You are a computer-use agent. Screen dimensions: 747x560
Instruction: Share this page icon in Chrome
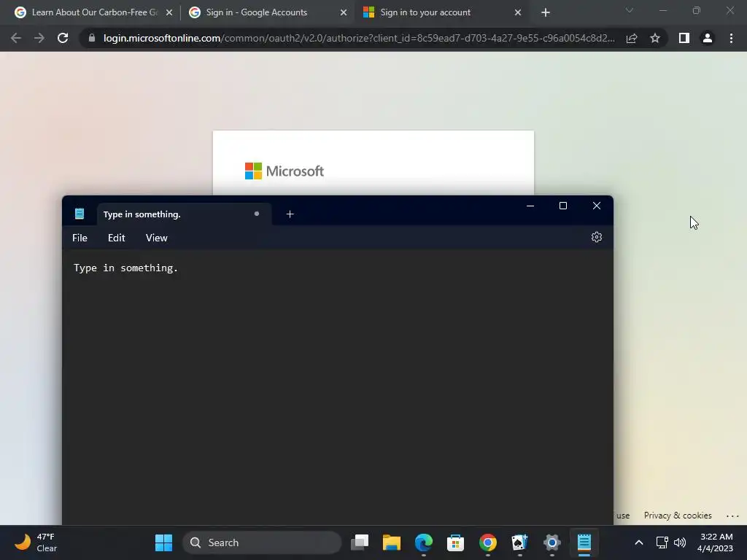pos(632,38)
